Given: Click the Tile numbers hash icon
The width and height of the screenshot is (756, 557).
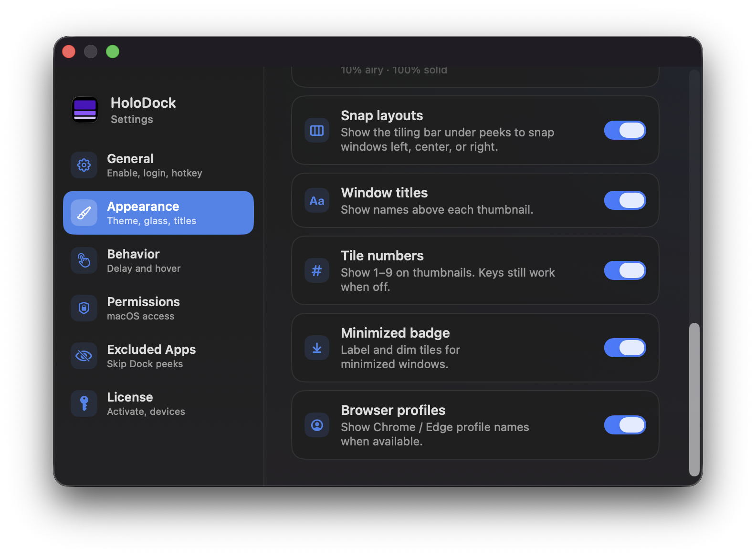Looking at the screenshot, I should (317, 270).
